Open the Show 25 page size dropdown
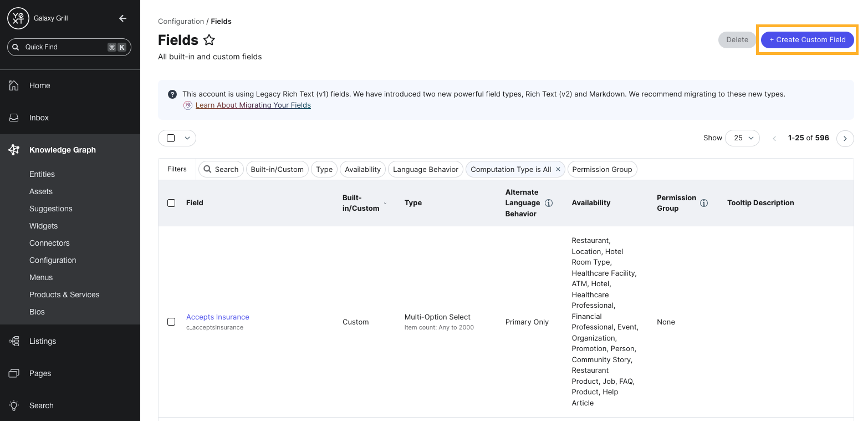 pos(743,138)
